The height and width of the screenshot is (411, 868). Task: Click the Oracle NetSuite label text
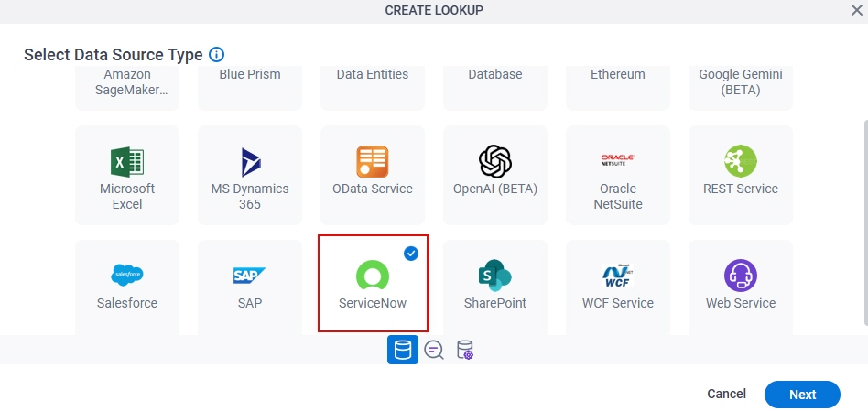(x=618, y=197)
